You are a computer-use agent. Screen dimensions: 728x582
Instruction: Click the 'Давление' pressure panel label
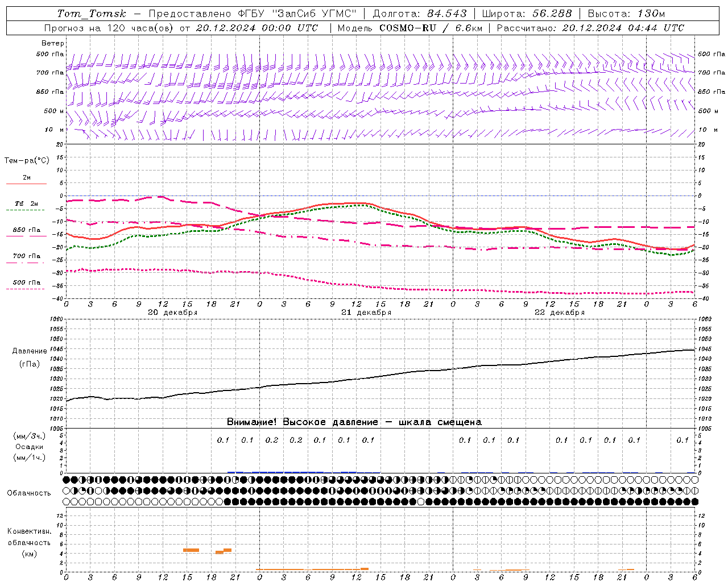pyautogui.click(x=28, y=351)
